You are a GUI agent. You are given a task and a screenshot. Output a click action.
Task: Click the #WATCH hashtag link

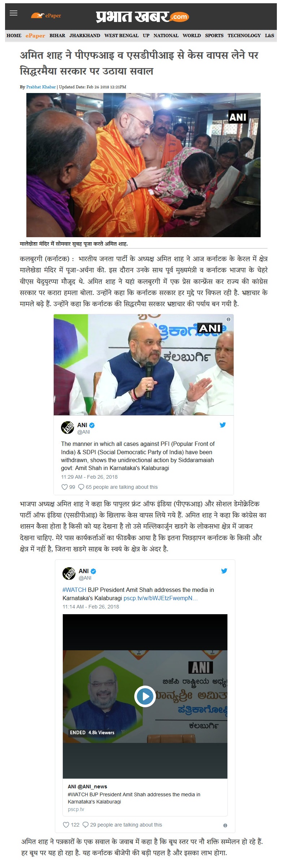pyautogui.click(x=74, y=590)
